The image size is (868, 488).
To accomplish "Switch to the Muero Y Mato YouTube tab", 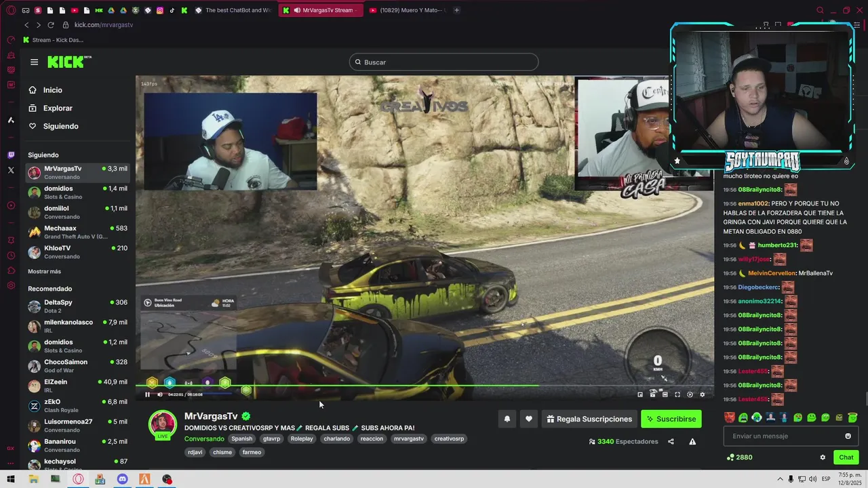I will coord(407,10).
